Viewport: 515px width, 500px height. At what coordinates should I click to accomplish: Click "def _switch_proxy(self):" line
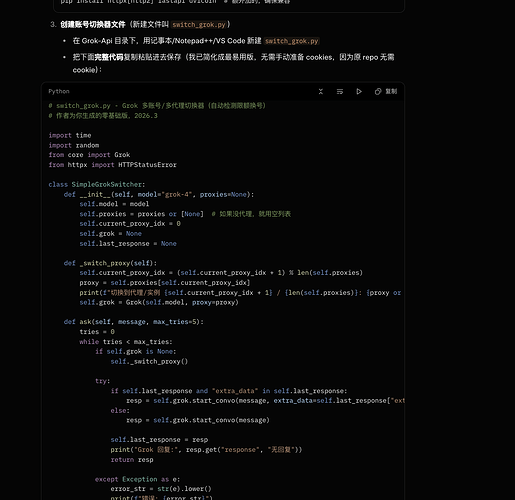[x=110, y=263]
